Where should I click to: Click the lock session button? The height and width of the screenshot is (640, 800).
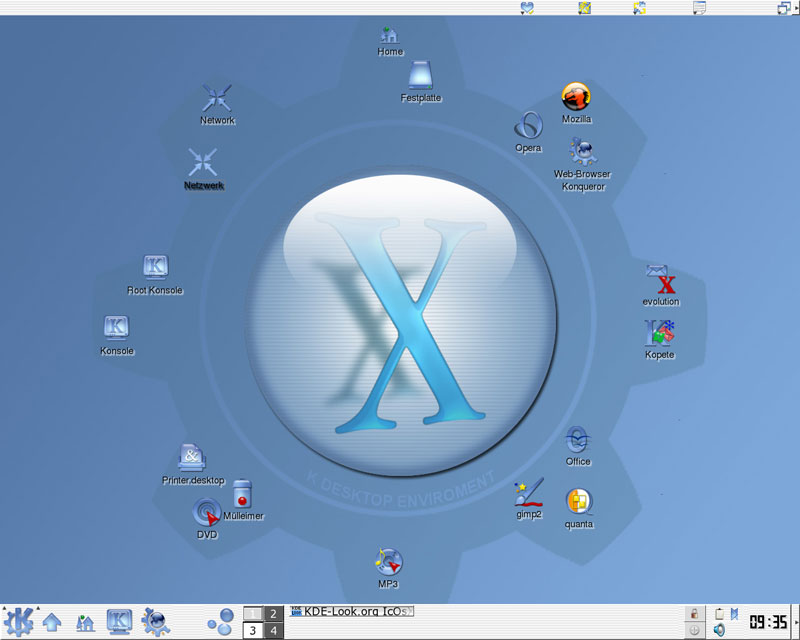tap(694, 614)
